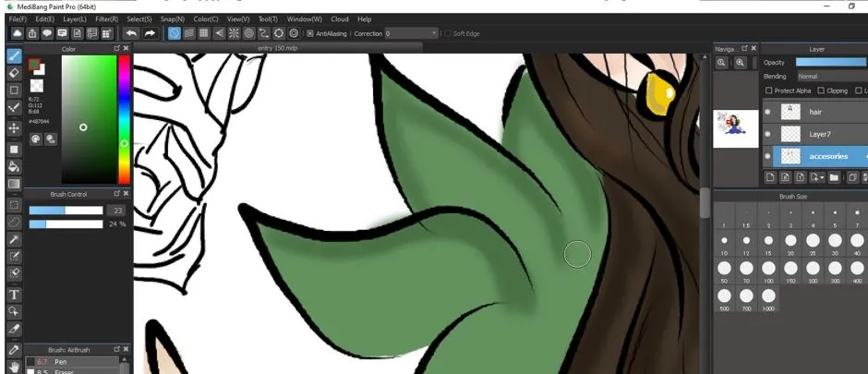
Task: Select the Hand tool
Action: pos(15,367)
